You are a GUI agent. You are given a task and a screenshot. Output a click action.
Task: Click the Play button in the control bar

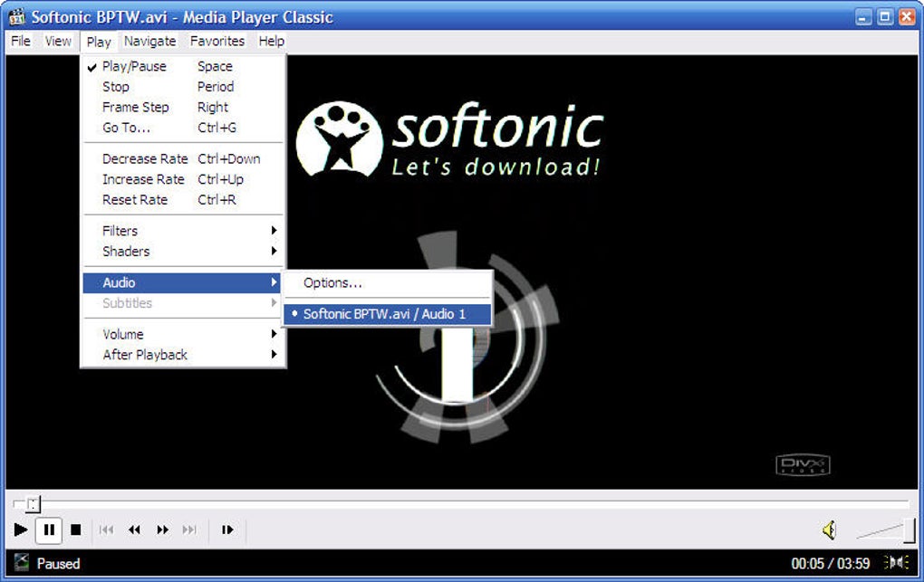pos(21,530)
